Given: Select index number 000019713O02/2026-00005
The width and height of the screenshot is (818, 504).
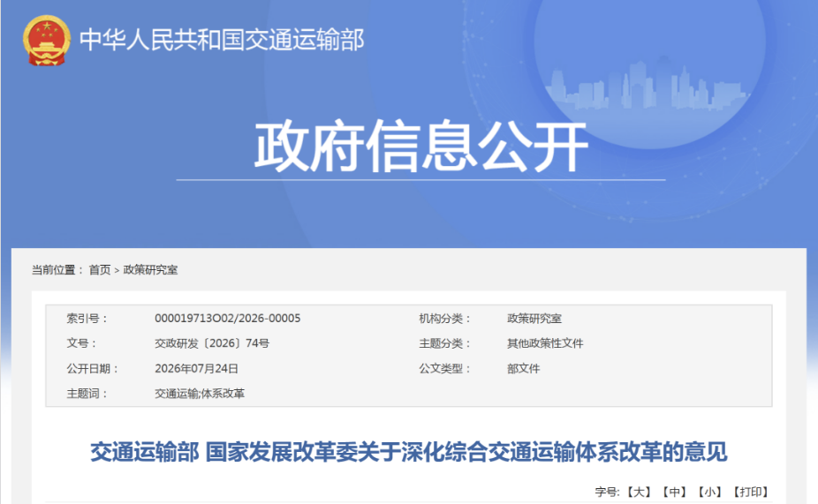Looking at the screenshot, I should coord(227,319).
